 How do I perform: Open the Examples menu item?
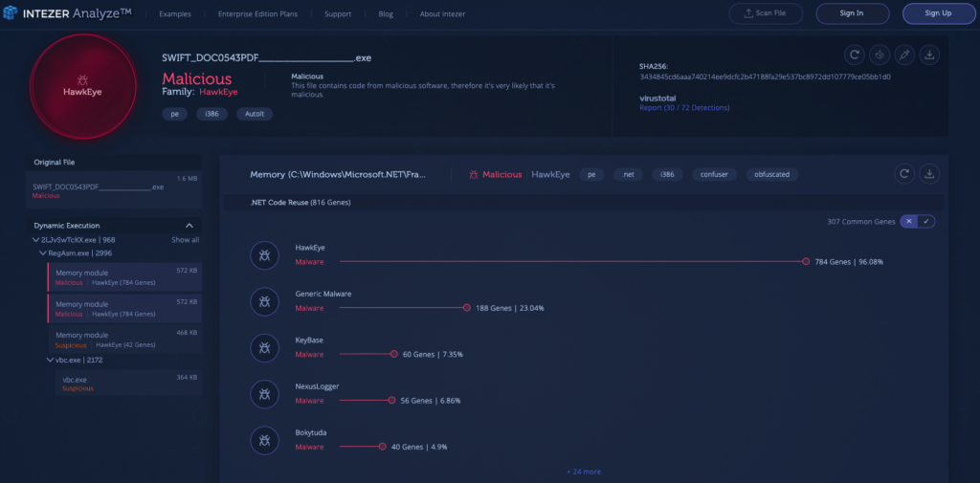[x=175, y=13]
